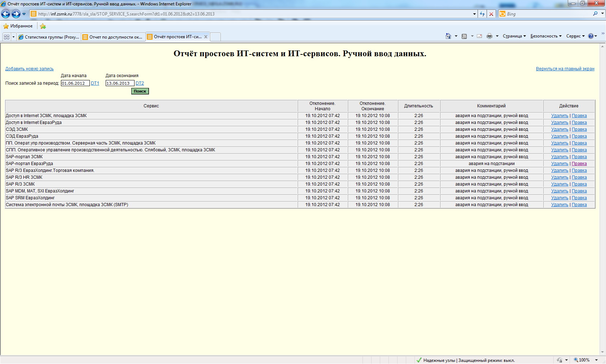
Task: Click the Дата начала date field
Action: pos(75,83)
